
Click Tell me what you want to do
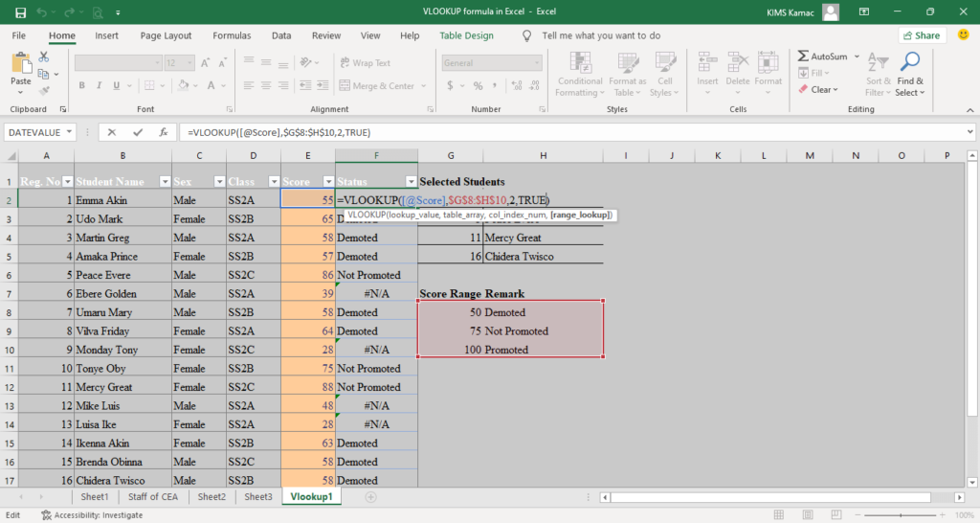click(x=601, y=35)
